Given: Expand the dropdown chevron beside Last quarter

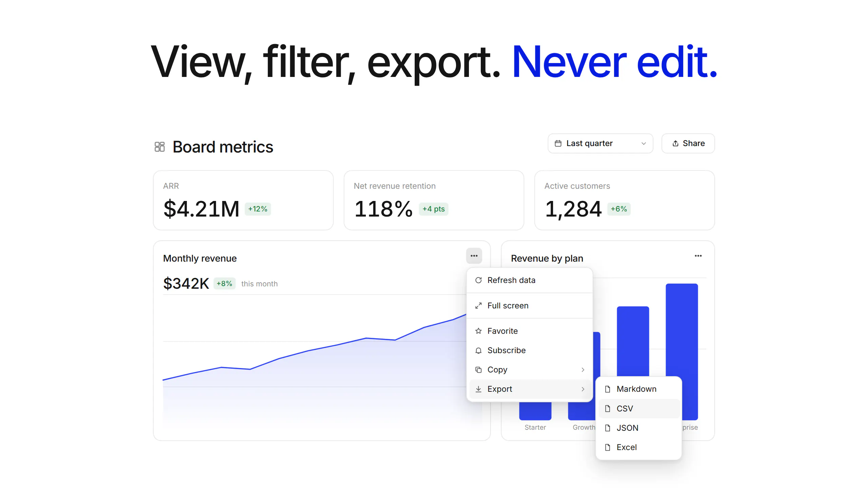Looking at the screenshot, I should coord(644,144).
